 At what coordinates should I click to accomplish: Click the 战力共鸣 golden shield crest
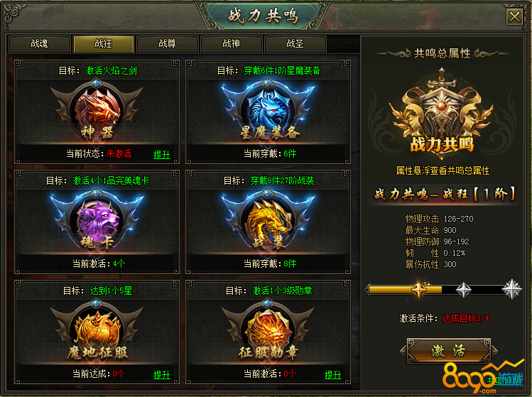441,114
